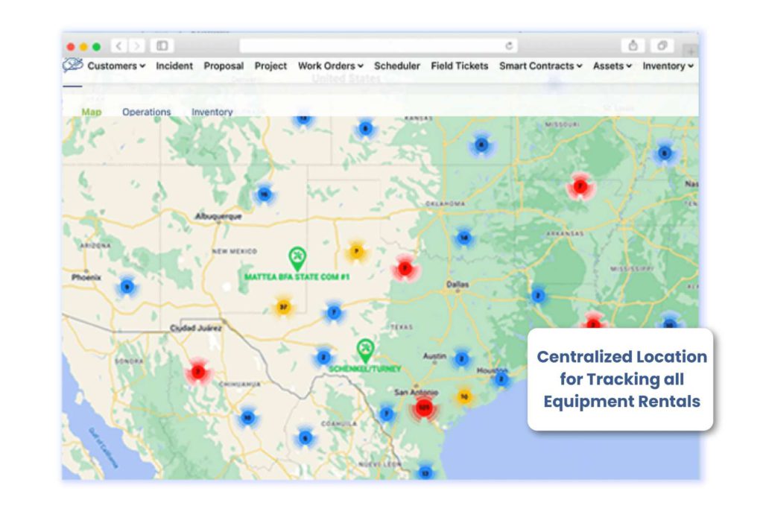
Task: Open the Scheduler page
Action: (x=397, y=66)
